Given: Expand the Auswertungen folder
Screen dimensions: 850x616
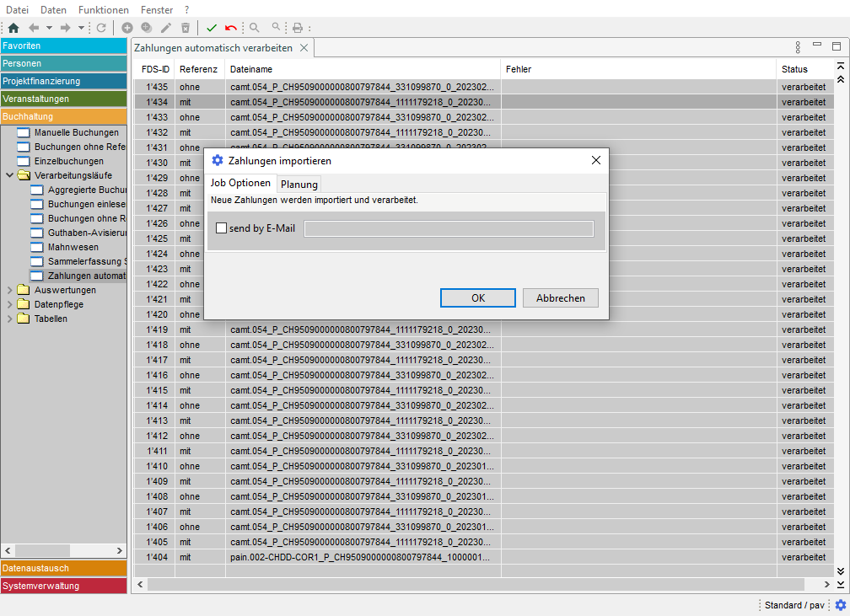Looking at the screenshot, I should 10,291.
